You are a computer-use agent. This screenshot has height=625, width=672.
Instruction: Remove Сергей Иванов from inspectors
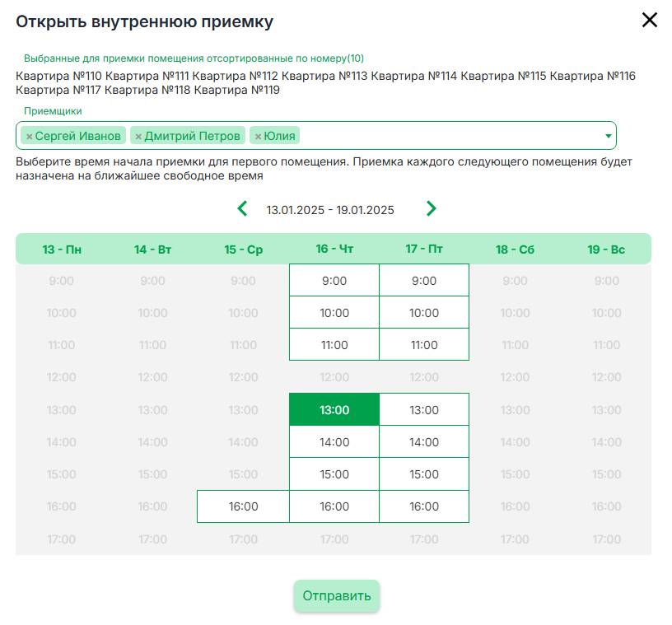pos(29,137)
